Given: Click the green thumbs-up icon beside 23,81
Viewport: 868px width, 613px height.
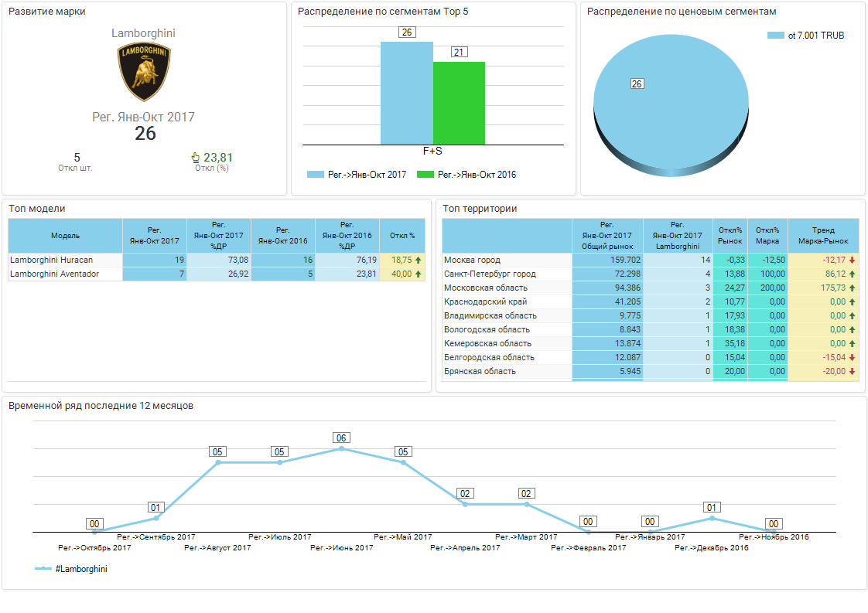Looking at the screenshot, I should (x=196, y=158).
